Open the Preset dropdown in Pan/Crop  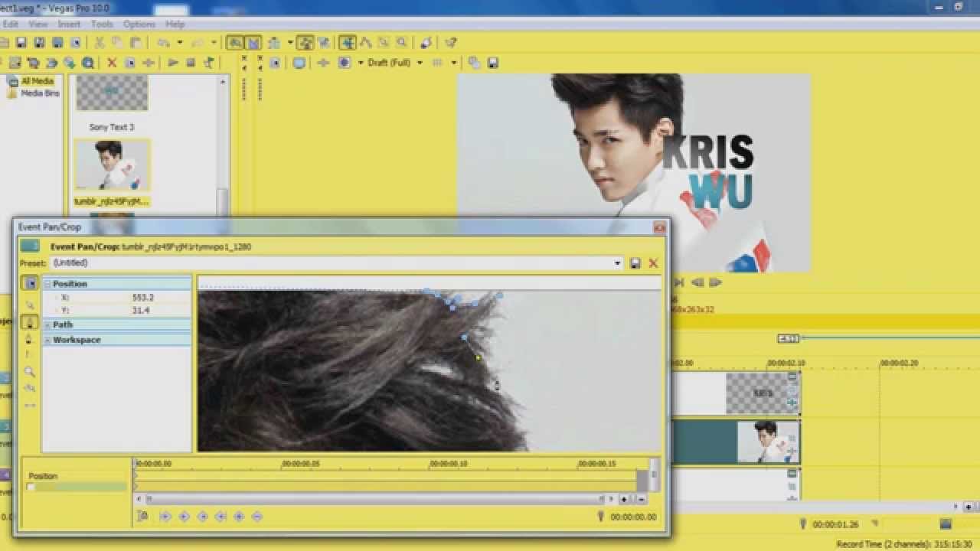618,263
